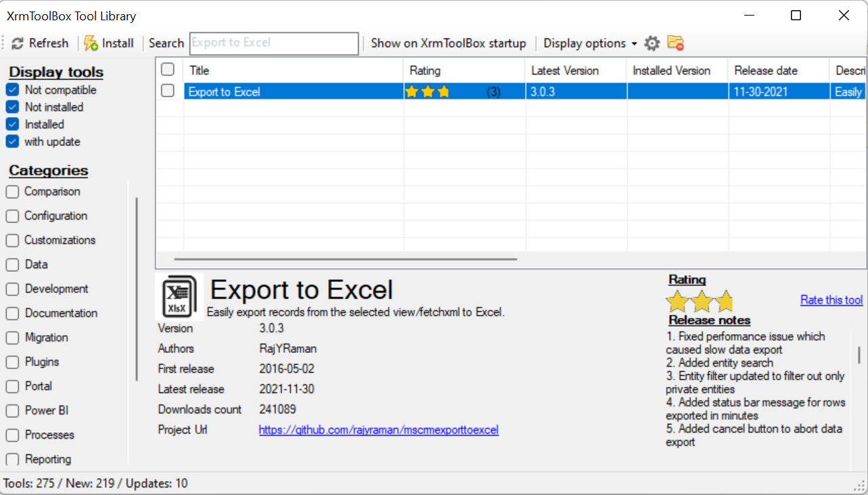
Task: Click the Export to Excel tool logo
Action: [178, 296]
